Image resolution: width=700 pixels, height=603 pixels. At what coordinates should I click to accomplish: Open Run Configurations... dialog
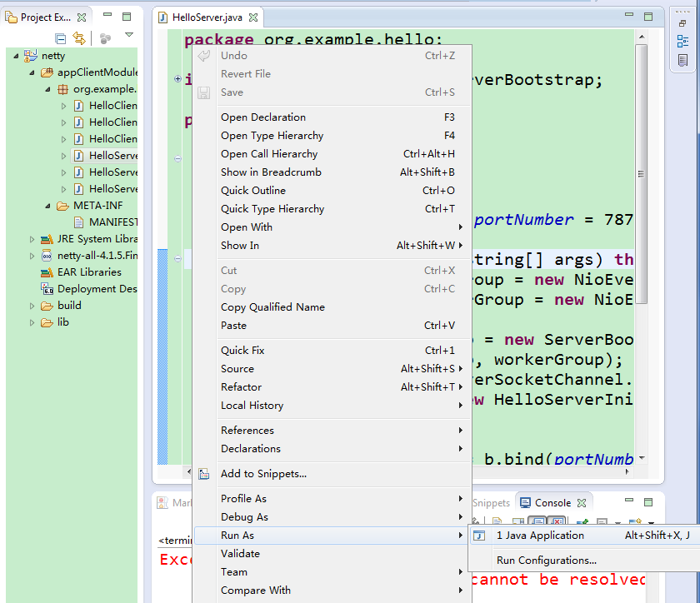584,561
